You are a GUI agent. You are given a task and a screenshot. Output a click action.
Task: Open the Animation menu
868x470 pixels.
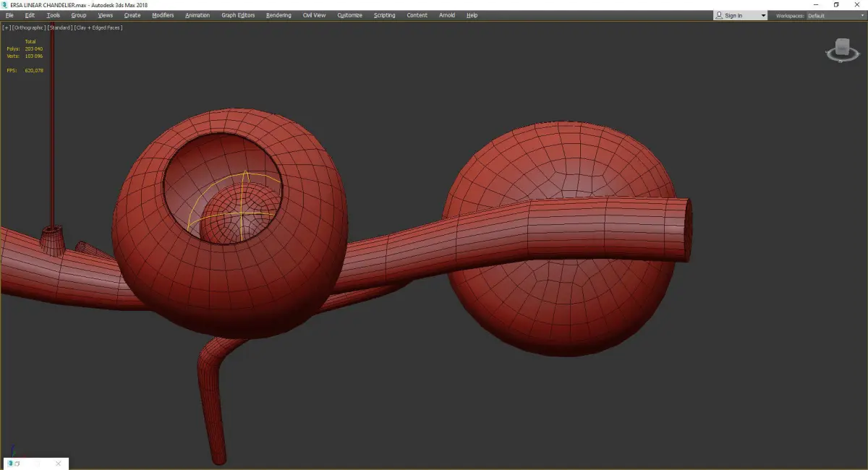[x=197, y=15]
